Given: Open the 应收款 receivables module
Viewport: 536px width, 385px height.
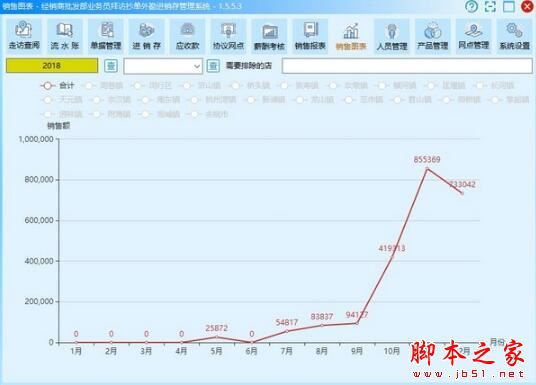Looking at the screenshot, I should point(187,36).
